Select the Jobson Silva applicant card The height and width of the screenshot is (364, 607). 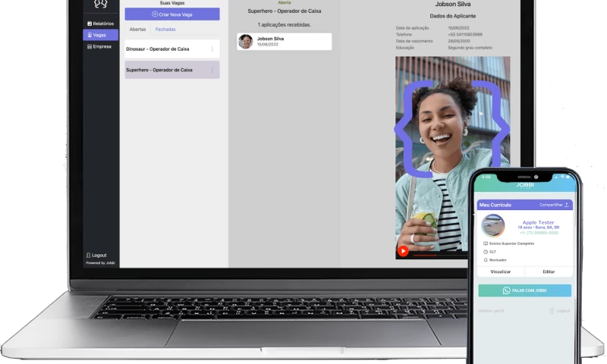(x=284, y=42)
